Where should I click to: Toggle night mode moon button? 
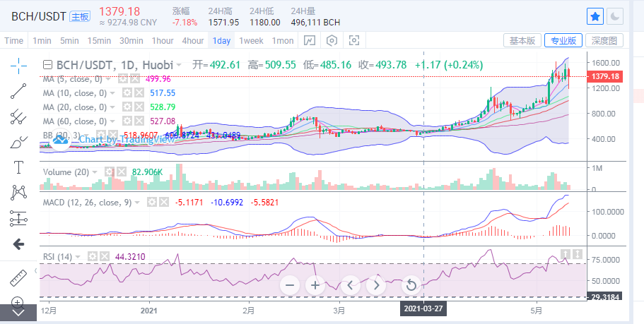[616, 16]
